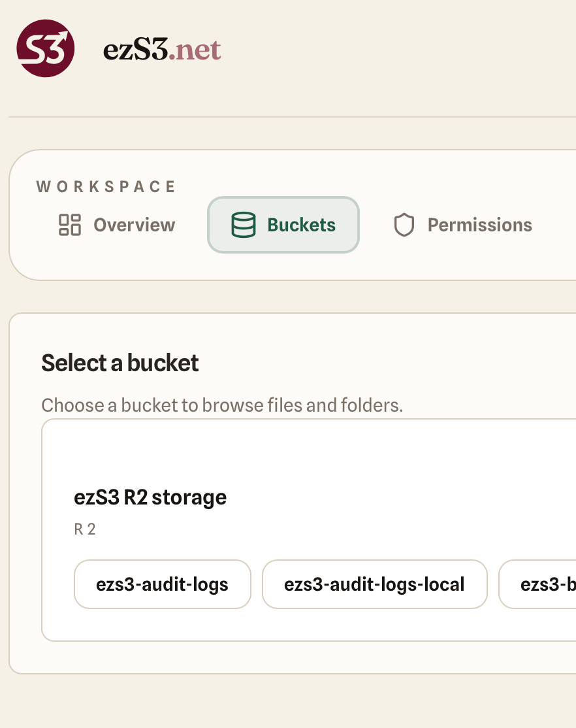Click the ezS3.net header link
Screen dimensions: 576x728
pos(162,48)
